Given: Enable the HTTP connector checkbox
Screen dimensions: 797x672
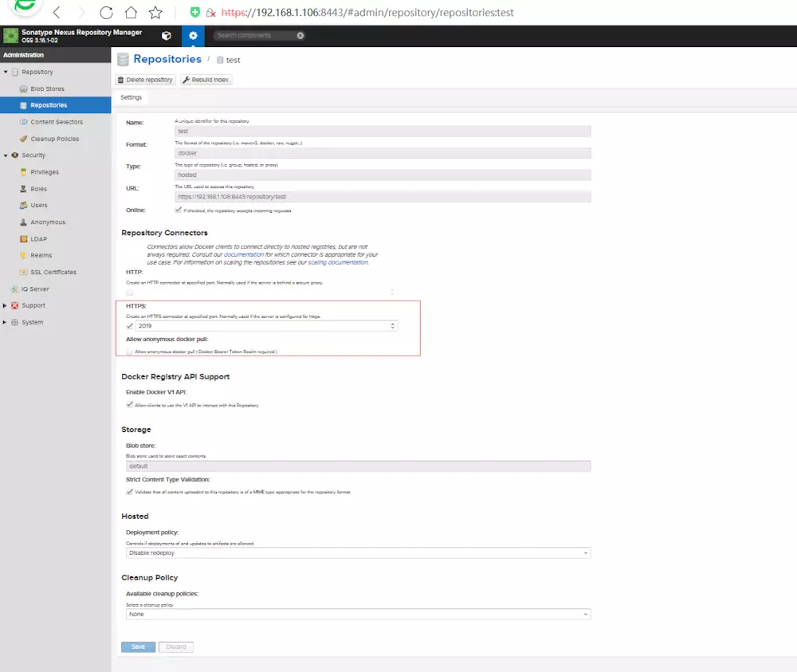Looking at the screenshot, I should 130,293.
